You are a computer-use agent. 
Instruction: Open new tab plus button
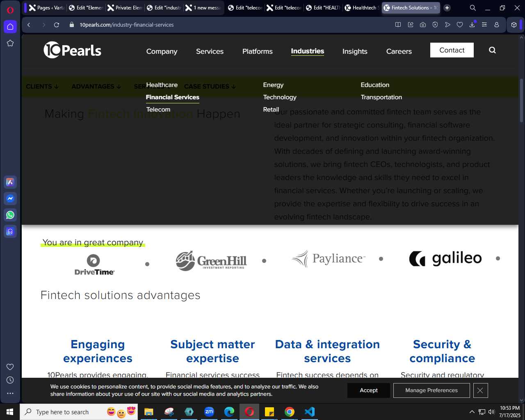[x=447, y=8]
